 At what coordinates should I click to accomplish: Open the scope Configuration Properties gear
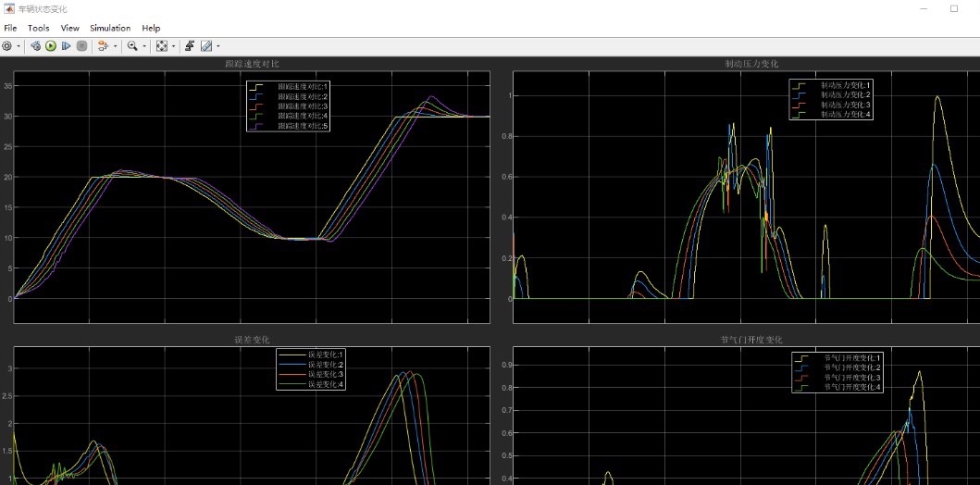pyautogui.click(x=6, y=46)
